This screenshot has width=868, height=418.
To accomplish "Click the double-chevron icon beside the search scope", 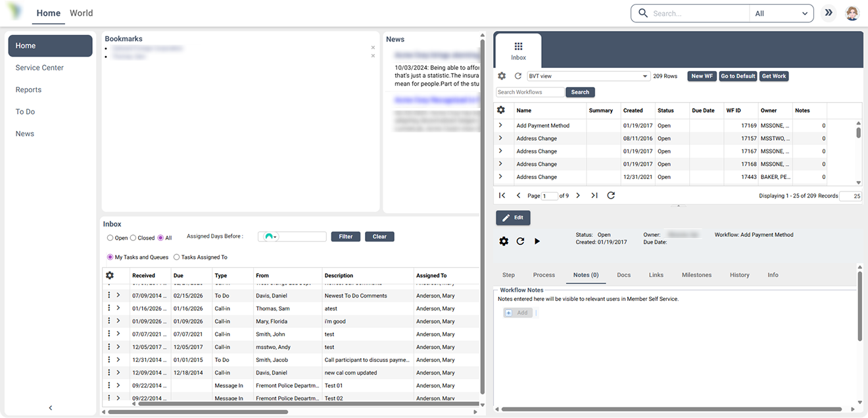I will coord(829,13).
